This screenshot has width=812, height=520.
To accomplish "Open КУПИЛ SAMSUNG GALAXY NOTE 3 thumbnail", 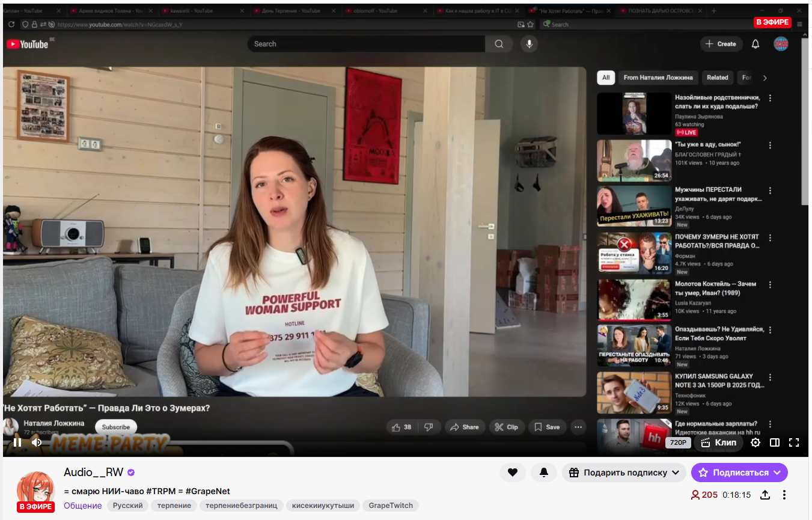I will coord(634,393).
